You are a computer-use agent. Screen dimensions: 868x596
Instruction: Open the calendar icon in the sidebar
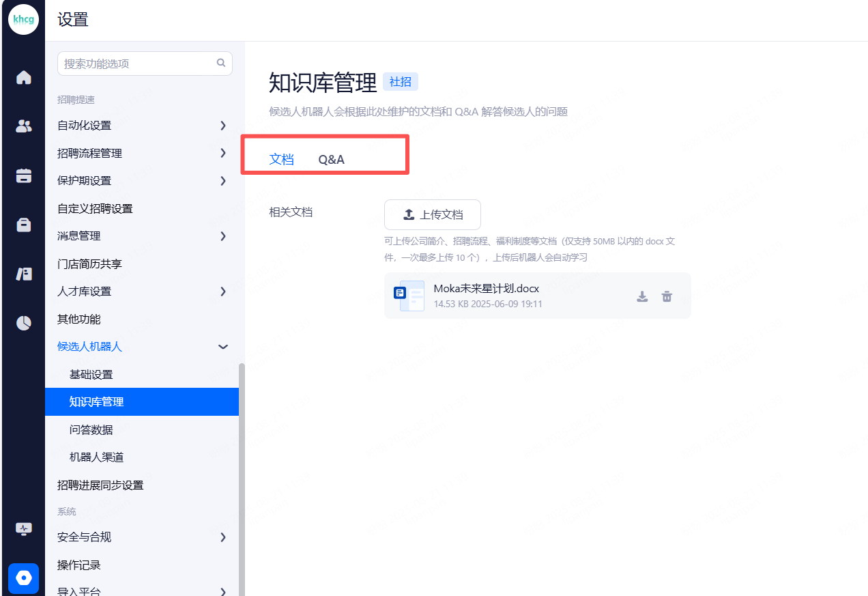click(x=24, y=175)
